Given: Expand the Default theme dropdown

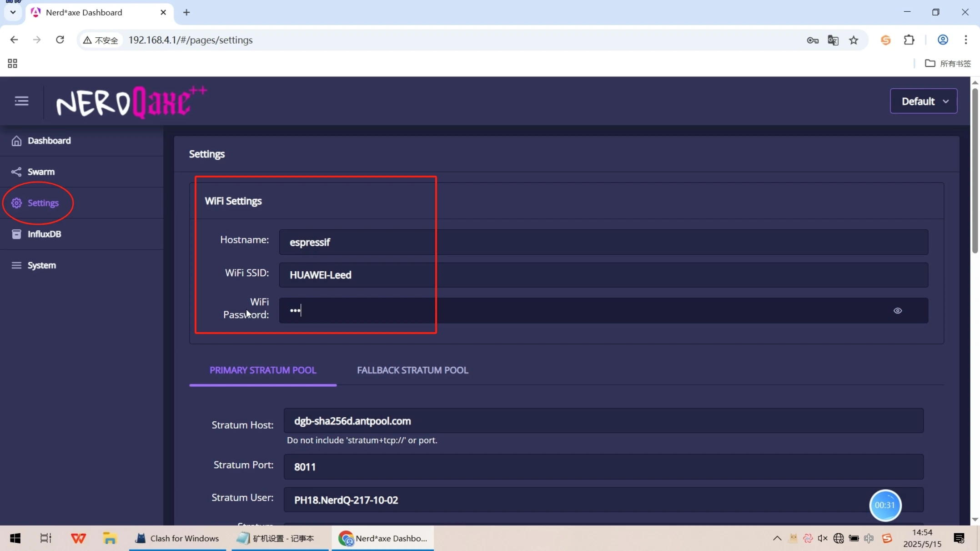Looking at the screenshot, I should 923,101.
